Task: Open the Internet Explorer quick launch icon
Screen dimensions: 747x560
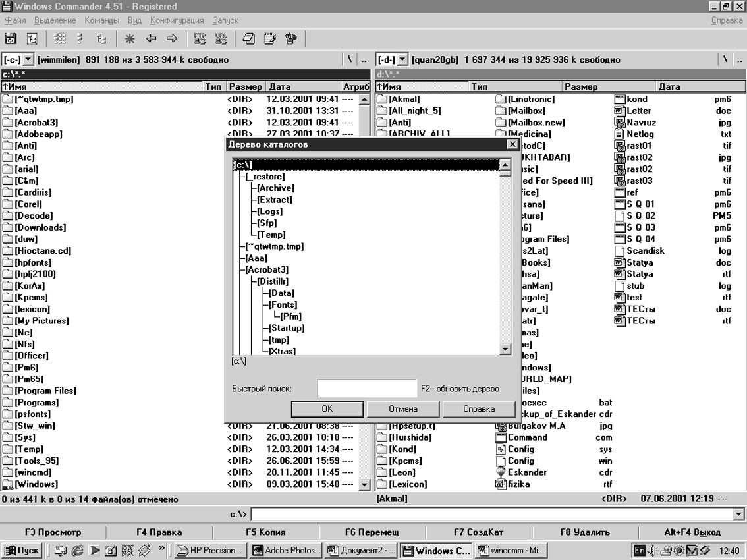Action: (77, 551)
